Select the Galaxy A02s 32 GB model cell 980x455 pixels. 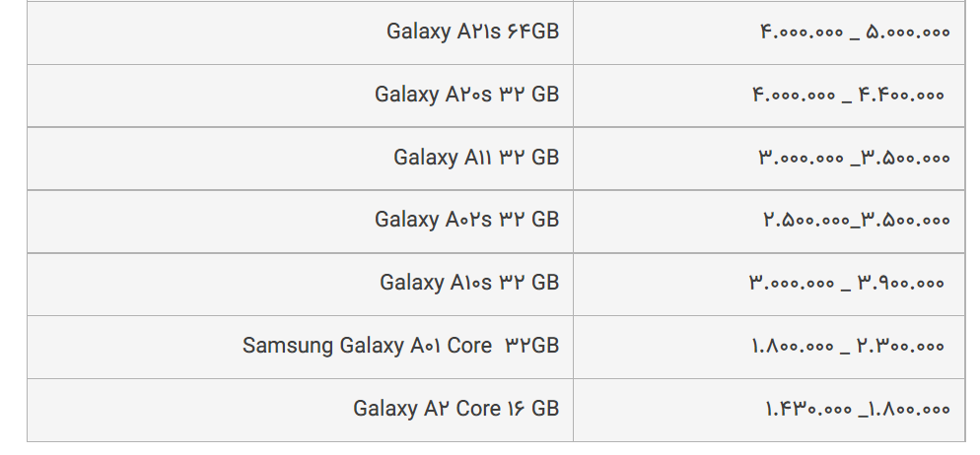coord(300,222)
